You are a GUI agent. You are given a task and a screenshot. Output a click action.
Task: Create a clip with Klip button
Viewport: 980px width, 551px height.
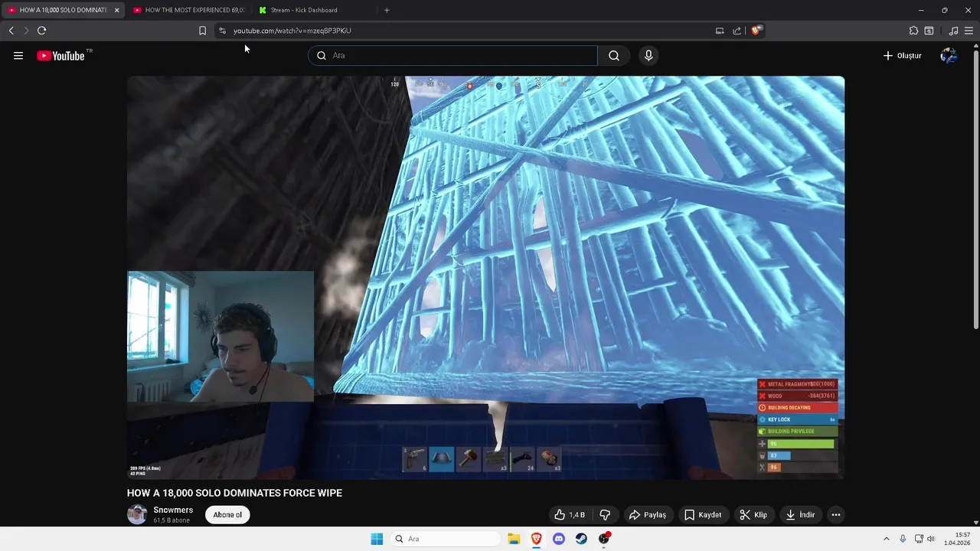point(753,515)
